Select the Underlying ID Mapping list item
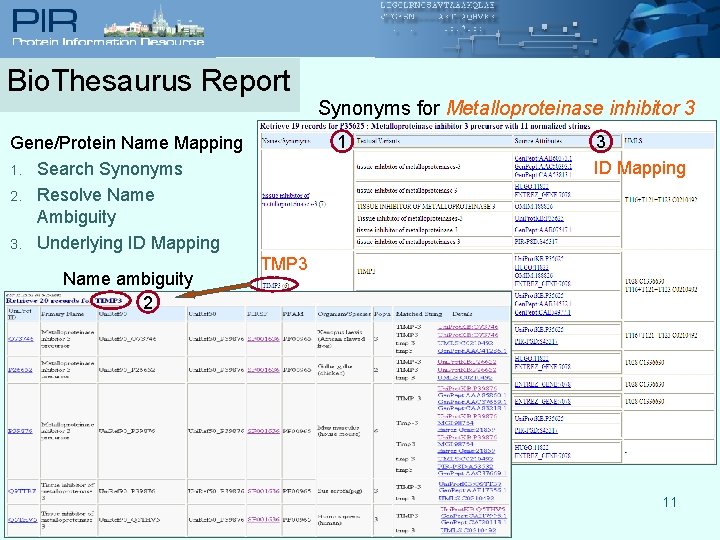The image size is (720, 540). (128, 243)
